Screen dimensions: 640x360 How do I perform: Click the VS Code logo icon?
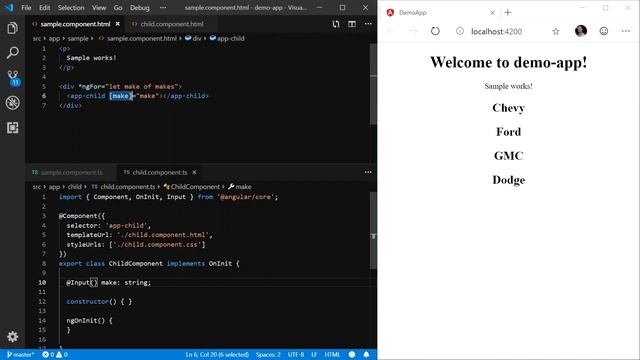(x=9, y=7)
